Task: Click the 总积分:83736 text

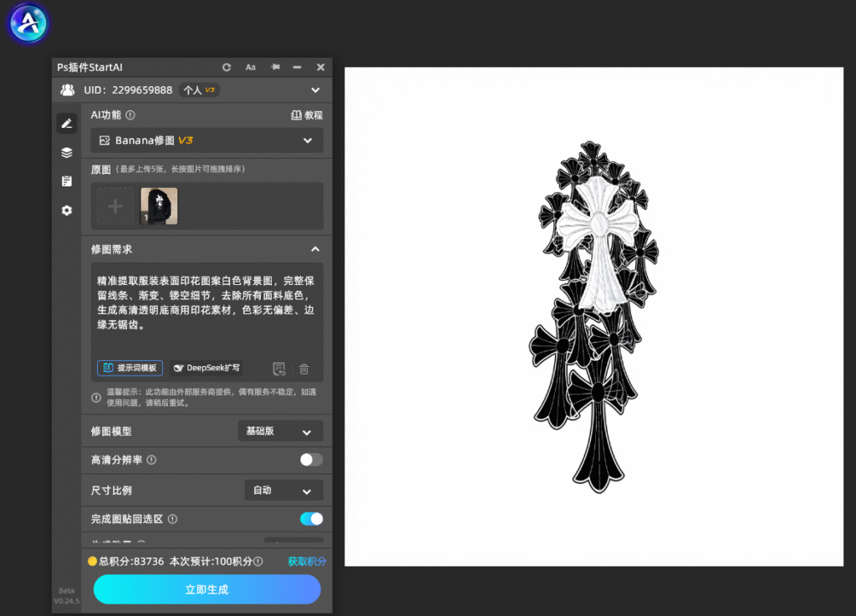Action: (x=131, y=561)
